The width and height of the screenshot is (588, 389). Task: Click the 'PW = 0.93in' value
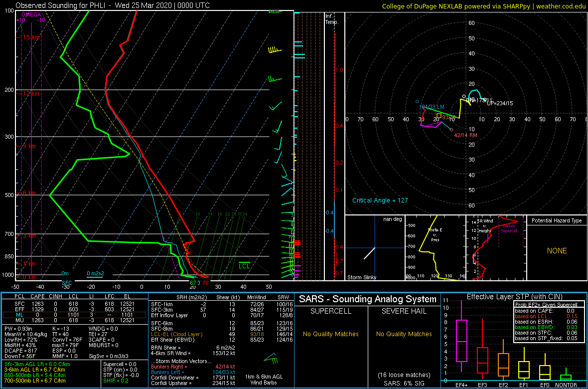tap(20, 329)
